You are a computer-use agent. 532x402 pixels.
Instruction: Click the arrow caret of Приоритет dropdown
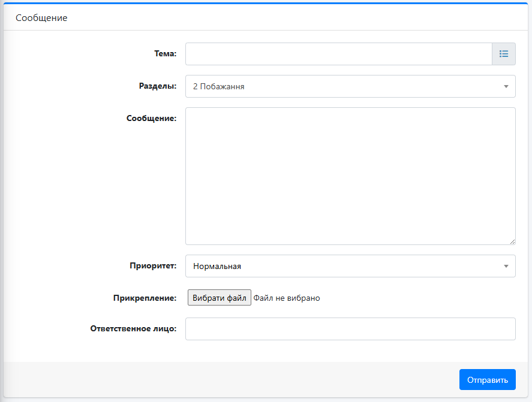[506, 267]
